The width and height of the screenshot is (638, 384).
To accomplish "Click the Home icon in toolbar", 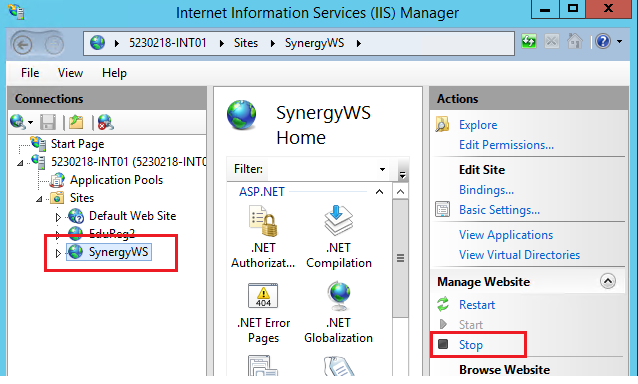I will click(575, 41).
